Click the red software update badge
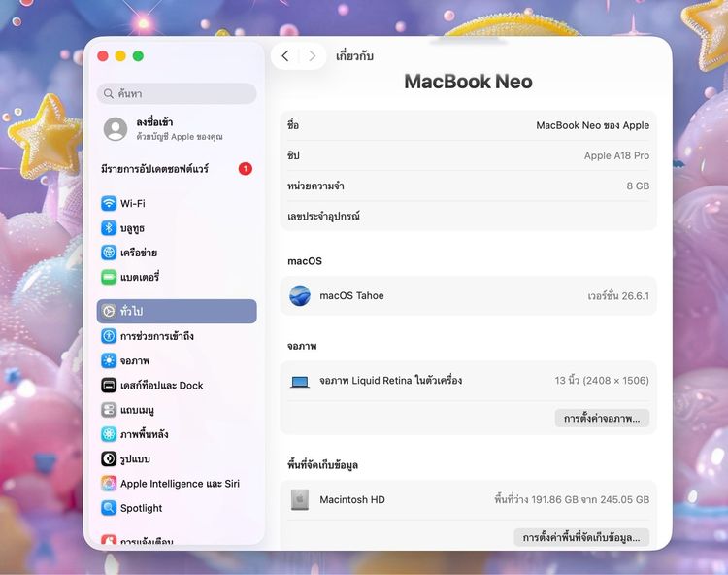Image resolution: width=728 pixels, height=575 pixels. (246, 169)
